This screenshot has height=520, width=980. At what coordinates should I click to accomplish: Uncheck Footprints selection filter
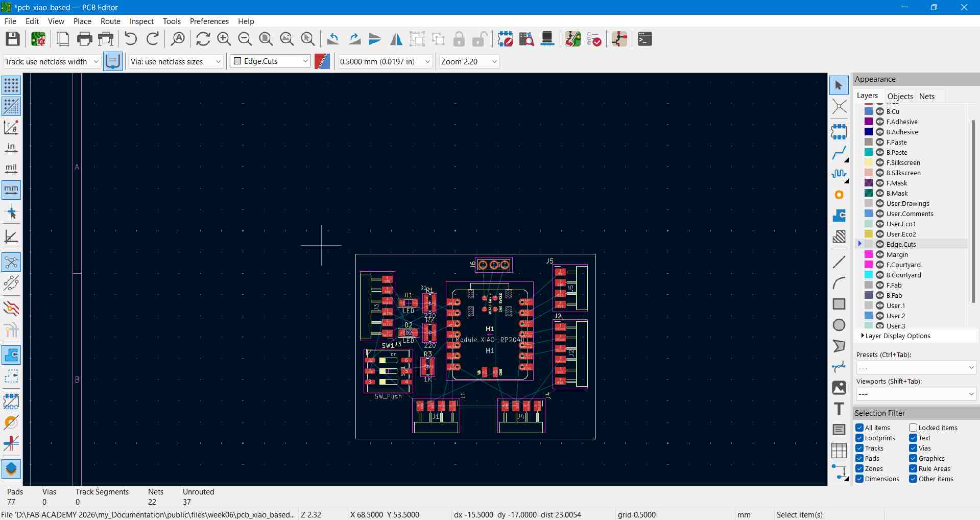(x=859, y=438)
